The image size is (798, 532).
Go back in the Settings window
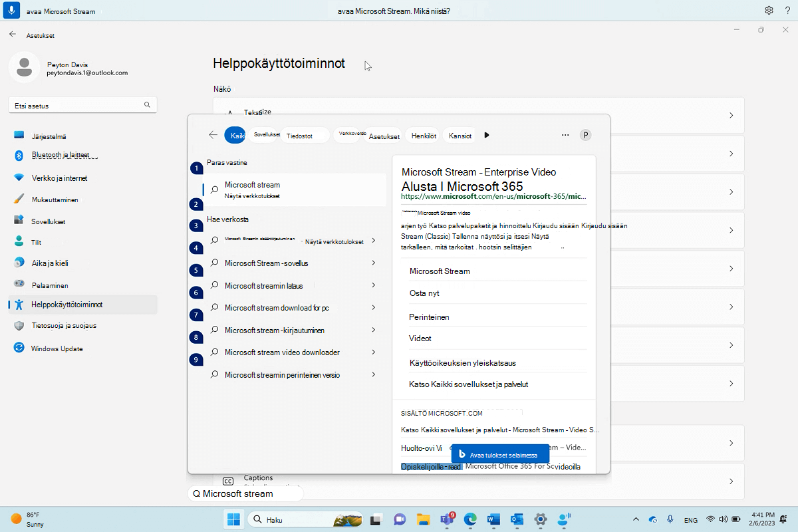pos(13,35)
